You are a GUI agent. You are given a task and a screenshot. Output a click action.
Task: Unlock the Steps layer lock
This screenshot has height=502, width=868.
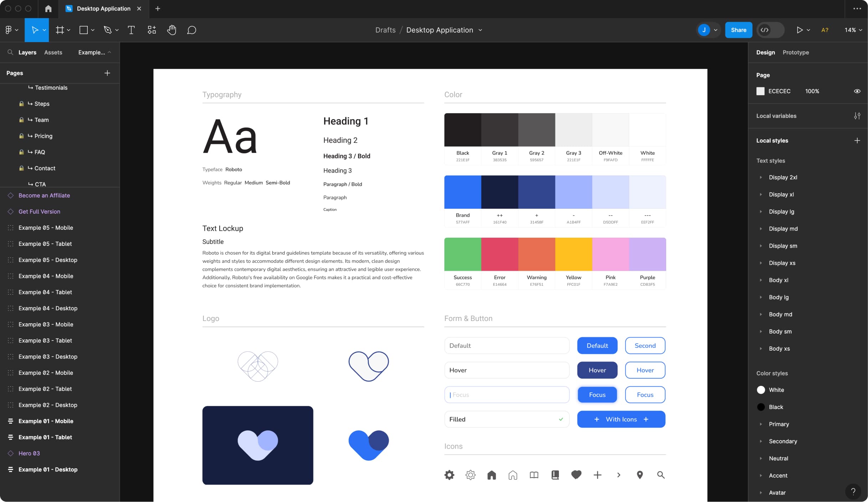pos(21,104)
